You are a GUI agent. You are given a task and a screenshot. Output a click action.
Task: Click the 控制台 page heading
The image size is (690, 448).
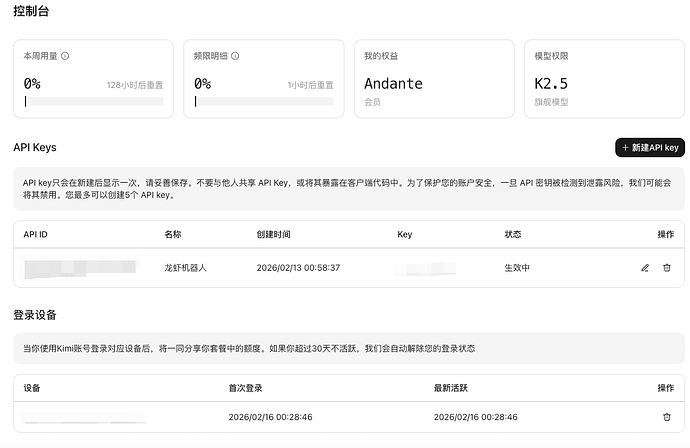[x=31, y=11]
